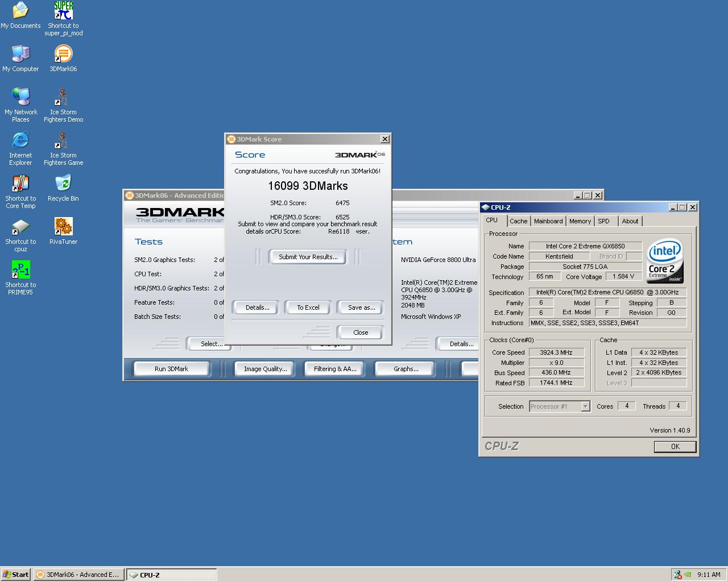Image resolution: width=728 pixels, height=582 pixels.
Task: Click the CPU-Z title bar icon
Action: [485, 207]
